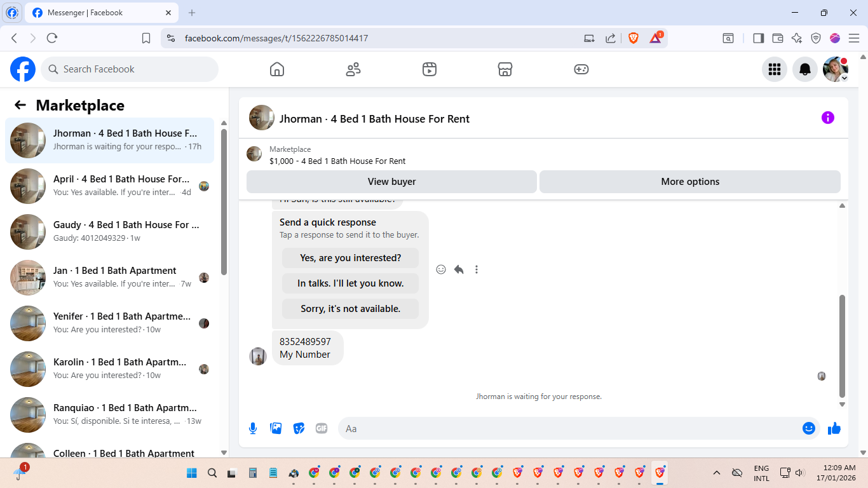Open the Brave Wallet icon
The width and height of the screenshot is (868, 488).
778,38
